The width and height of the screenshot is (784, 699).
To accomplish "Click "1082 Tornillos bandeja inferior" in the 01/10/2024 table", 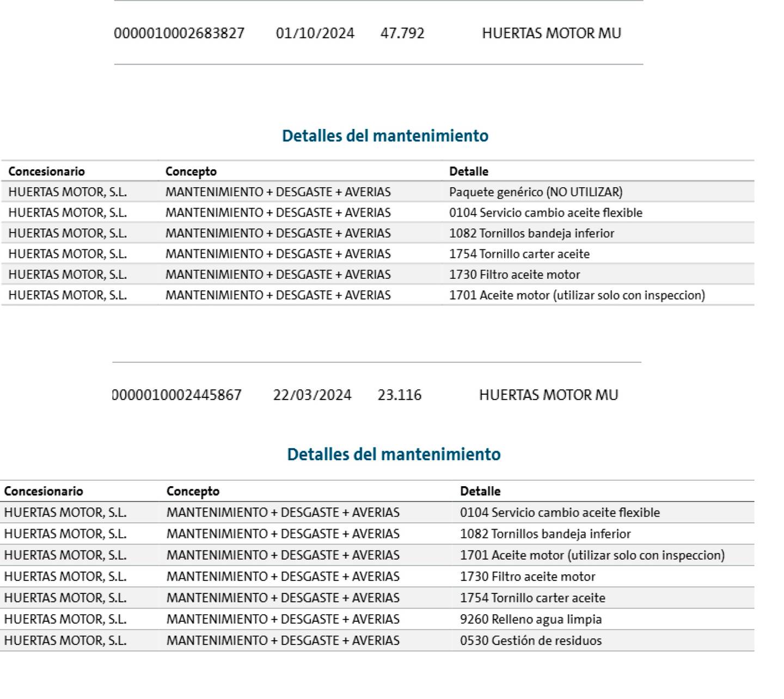I will (531, 234).
